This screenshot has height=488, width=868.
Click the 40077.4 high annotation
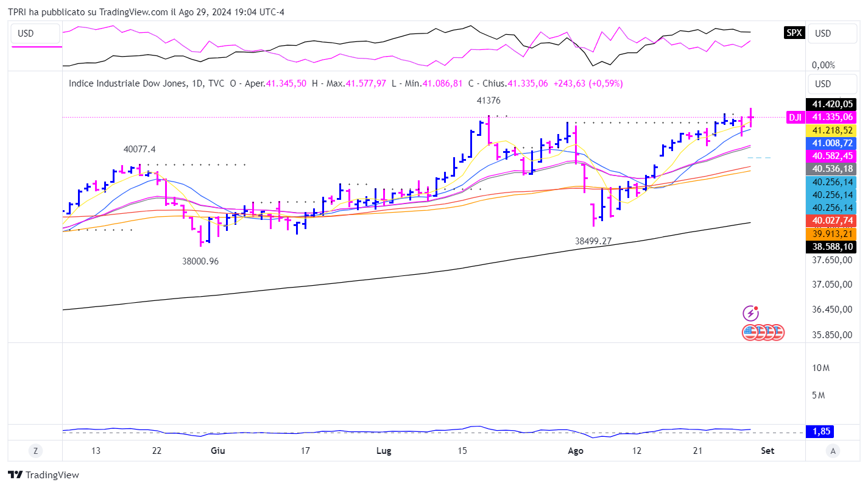(x=139, y=149)
